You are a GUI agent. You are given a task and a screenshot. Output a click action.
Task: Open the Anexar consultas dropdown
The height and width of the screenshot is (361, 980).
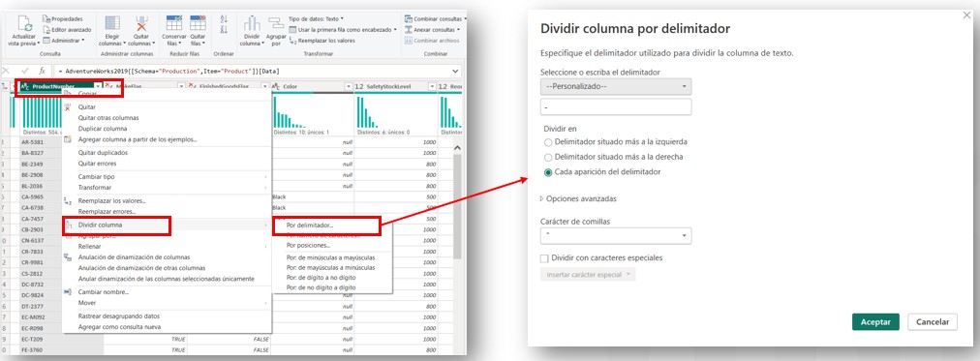(x=432, y=29)
